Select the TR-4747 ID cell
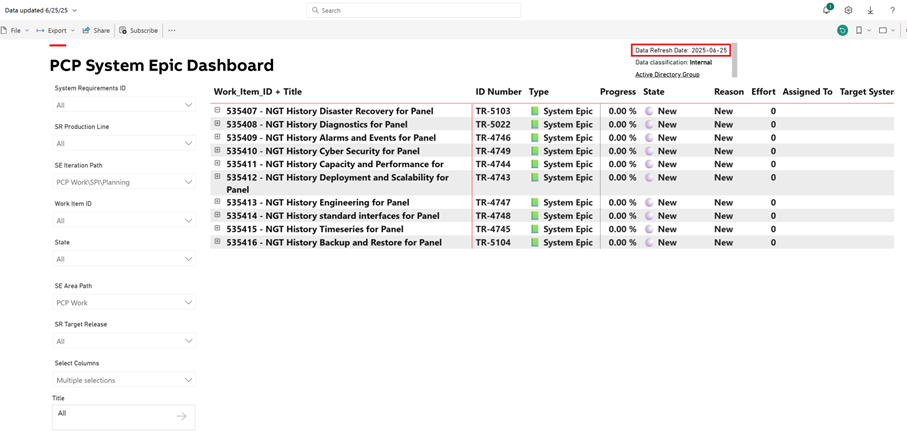This screenshot has height=447, width=907. point(493,202)
